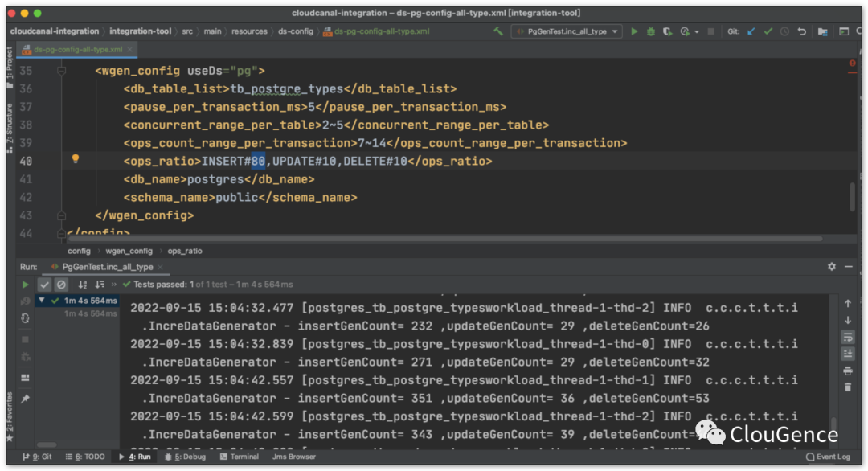Pin the Run tab with the pin icon

[25, 399]
